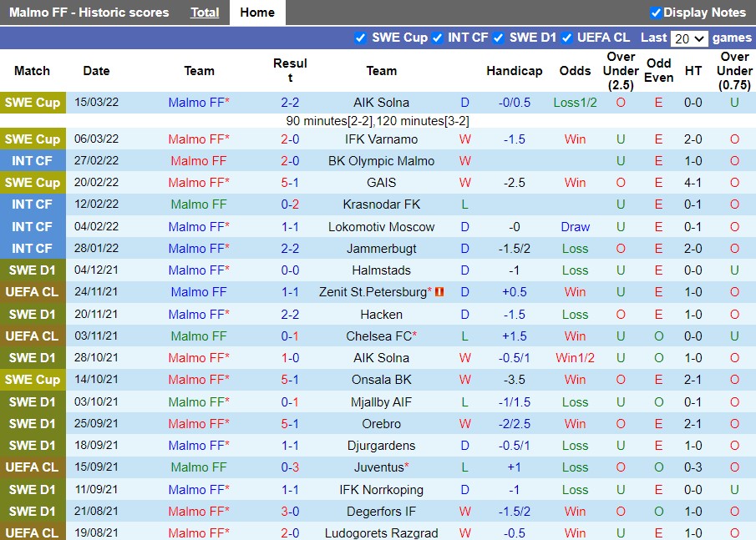Open the Last 20 games dropdown
Image resolution: width=756 pixels, height=540 pixels.
coord(689,38)
